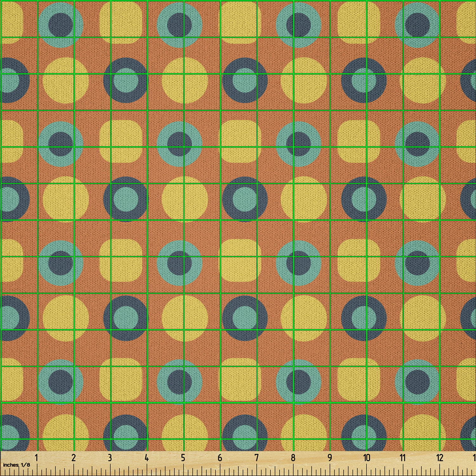The image size is (476, 476).
Task: Click the number 8 on the ruler
Action: [293, 458]
